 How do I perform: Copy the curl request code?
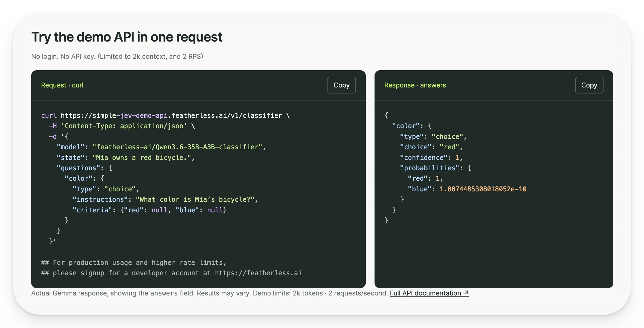click(x=341, y=85)
